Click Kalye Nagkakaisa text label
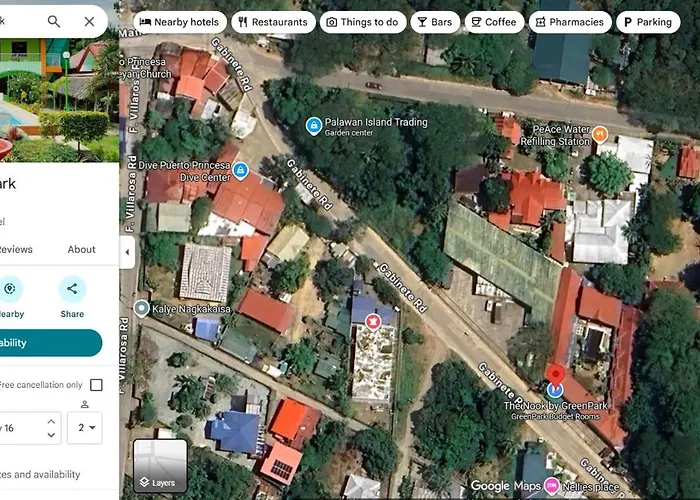This screenshot has height=500, width=700. click(x=191, y=309)
